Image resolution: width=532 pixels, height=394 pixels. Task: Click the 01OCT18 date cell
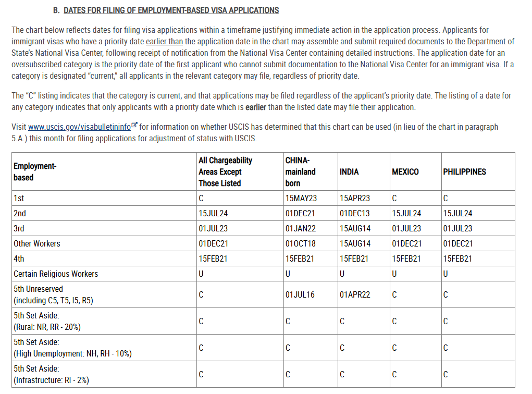(x=301, y=243)
